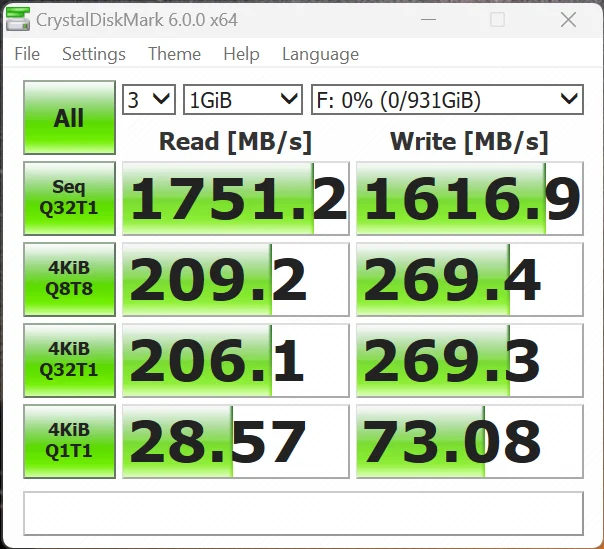This screenshot has height=549, width=604.
Task: Launch the 4KiB Q32T1 benchmark
Action: pos(69,360)
